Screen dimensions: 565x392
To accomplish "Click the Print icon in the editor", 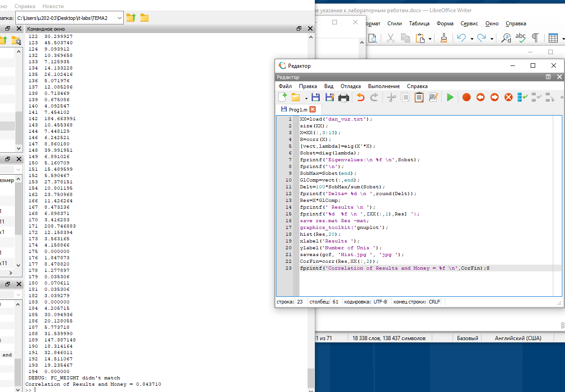I will click(344, 97).
